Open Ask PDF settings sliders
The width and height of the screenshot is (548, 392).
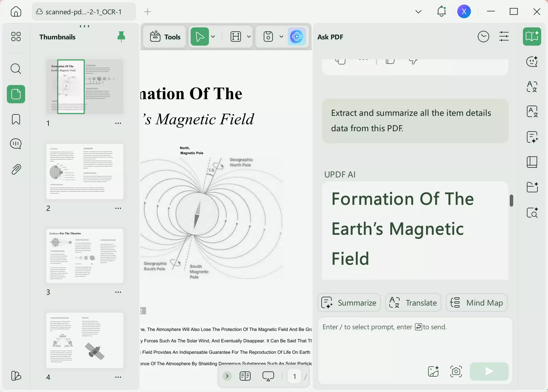click(x=504, y=37)
